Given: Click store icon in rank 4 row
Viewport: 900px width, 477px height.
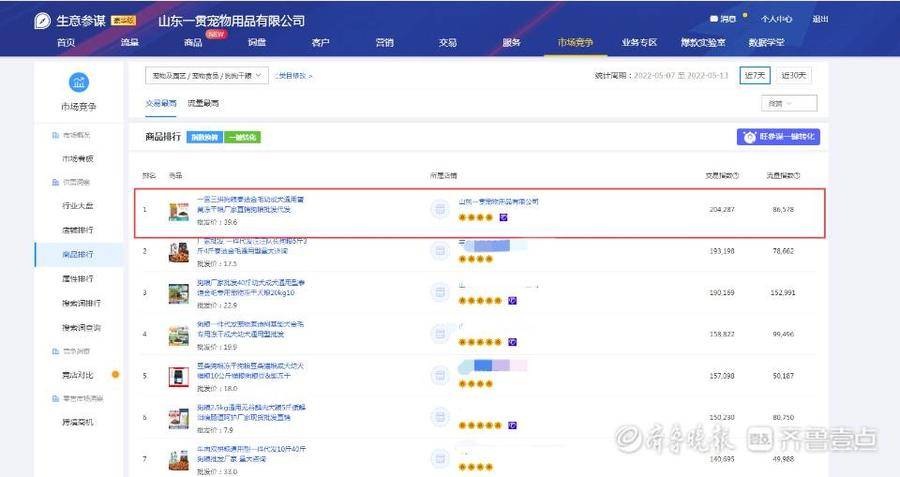Looking at the screenshot, I should (440, 334).
